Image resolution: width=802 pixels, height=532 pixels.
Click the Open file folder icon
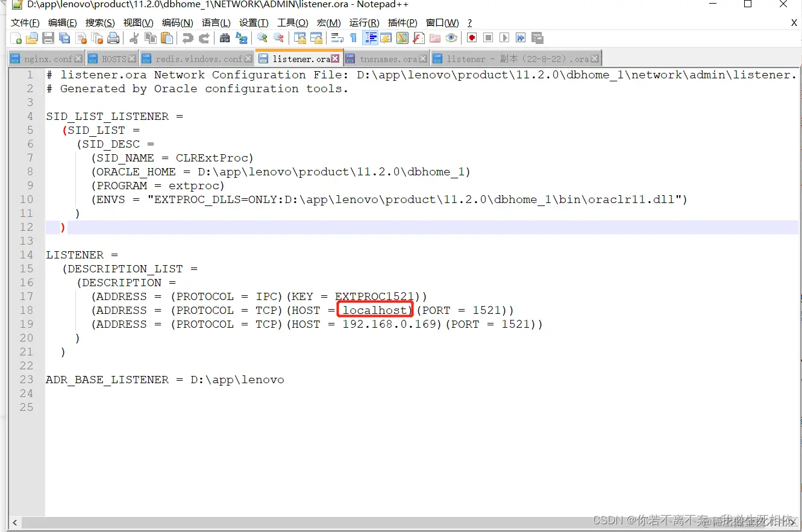pyautogui.click(x=32, y=38)
